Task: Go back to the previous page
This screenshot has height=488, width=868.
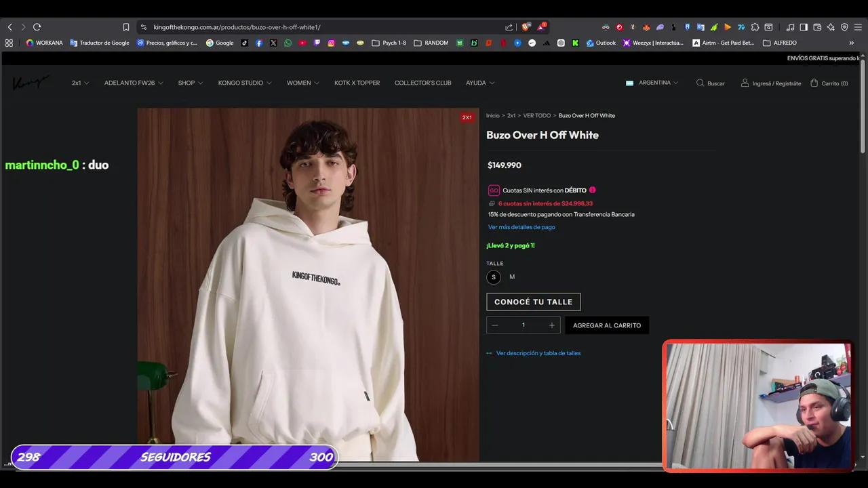Action: tap(9, 27)
